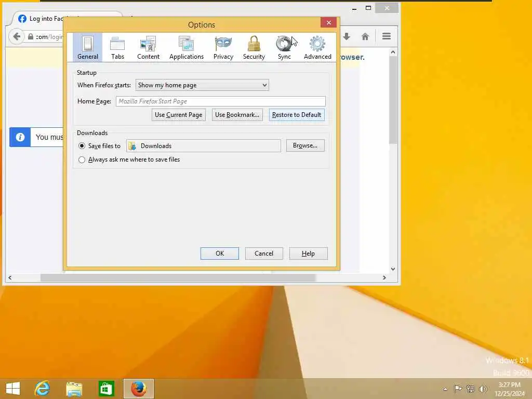Launch Internet Explorer from the taskbar
532x399 pixels.
43,389
